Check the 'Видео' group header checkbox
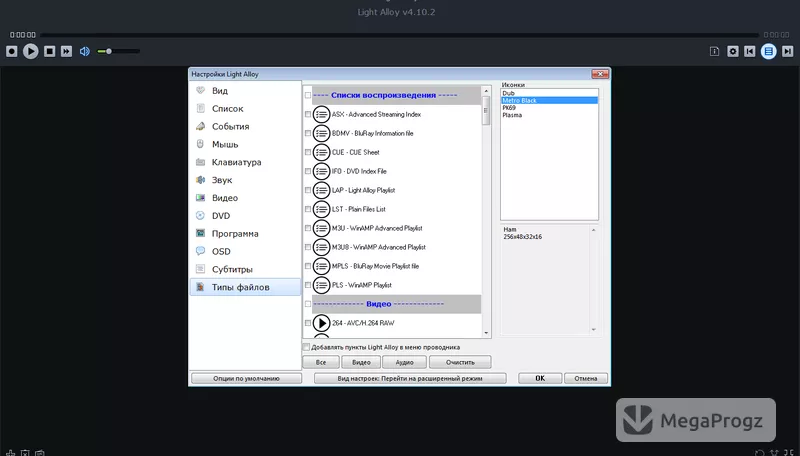This screenshot has height=456, width=800. point(308,304)
